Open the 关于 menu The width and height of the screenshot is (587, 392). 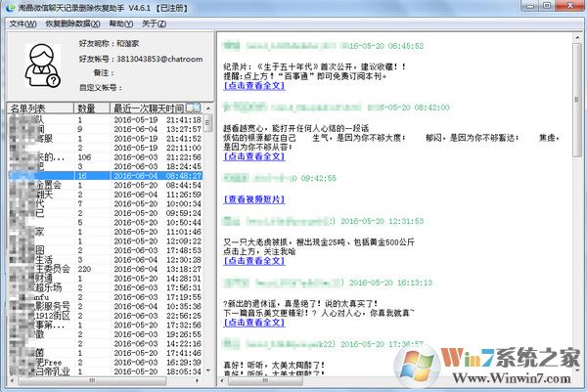pos(155,22)
